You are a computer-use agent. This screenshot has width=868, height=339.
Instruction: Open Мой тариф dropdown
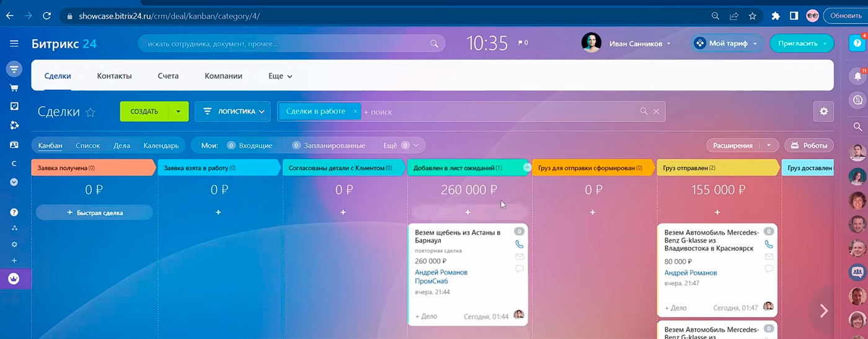point(727,43)
